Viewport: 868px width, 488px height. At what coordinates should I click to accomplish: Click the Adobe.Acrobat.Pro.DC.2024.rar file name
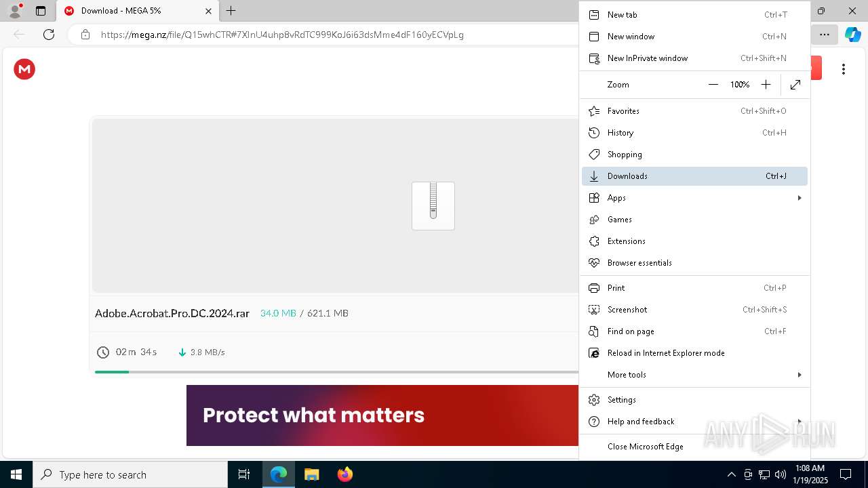(x=172, y=313)
